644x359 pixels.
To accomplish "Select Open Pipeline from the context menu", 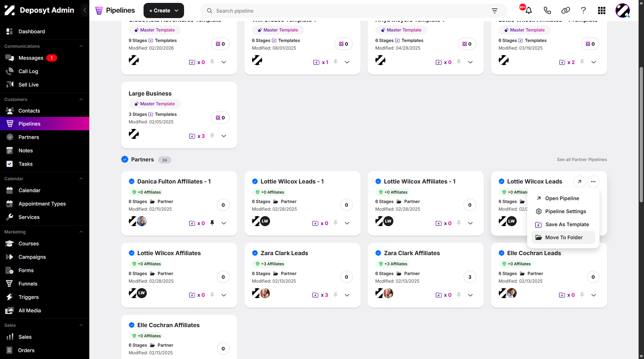I will coord(563,198).
